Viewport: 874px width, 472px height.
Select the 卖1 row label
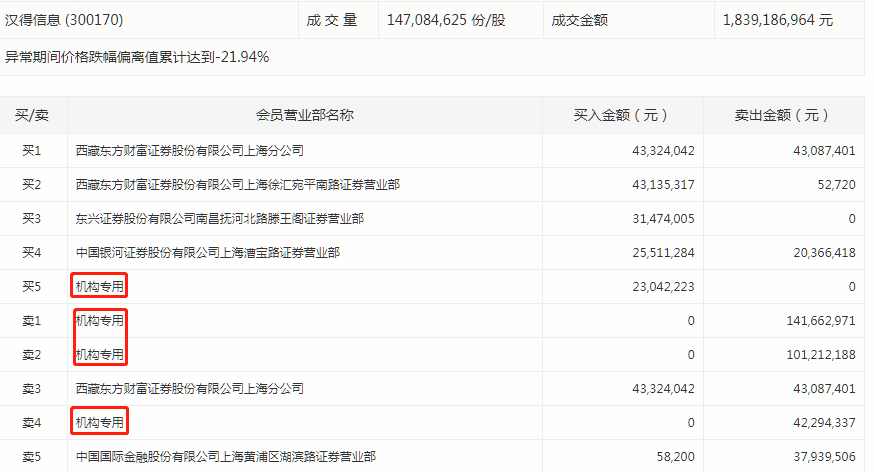tap(32, 320)
